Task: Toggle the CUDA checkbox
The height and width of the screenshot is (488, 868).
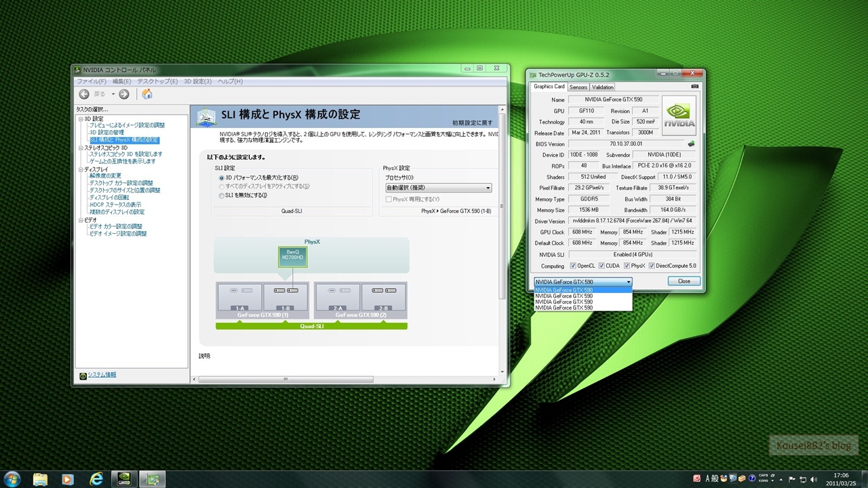Action: click(x=601, y=266)
